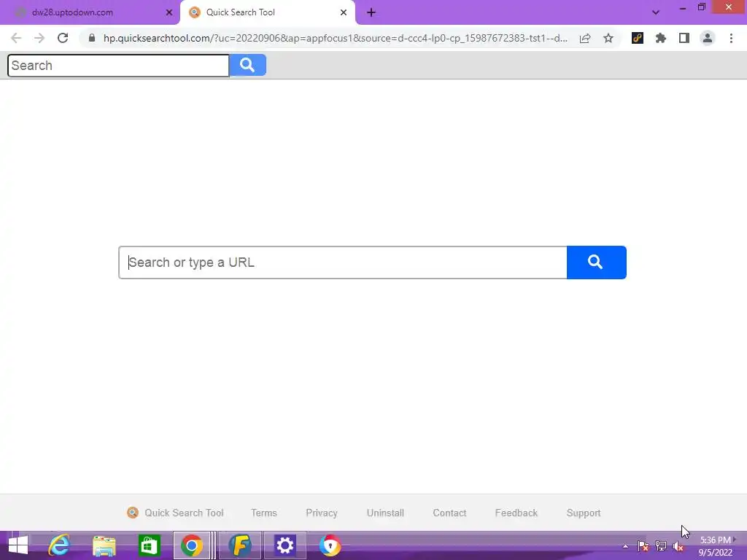Viewport: 747px width, 560px height.
Task: Toggle the browser side panel
Action: (684, 38)
